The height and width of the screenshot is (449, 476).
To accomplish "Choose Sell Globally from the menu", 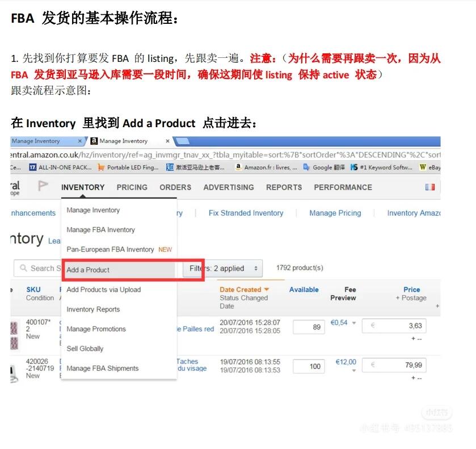I will [x=119, y=349].
